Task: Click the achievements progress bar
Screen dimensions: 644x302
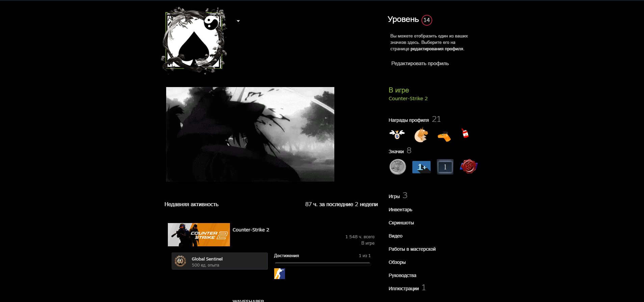Action: point(323,264)
